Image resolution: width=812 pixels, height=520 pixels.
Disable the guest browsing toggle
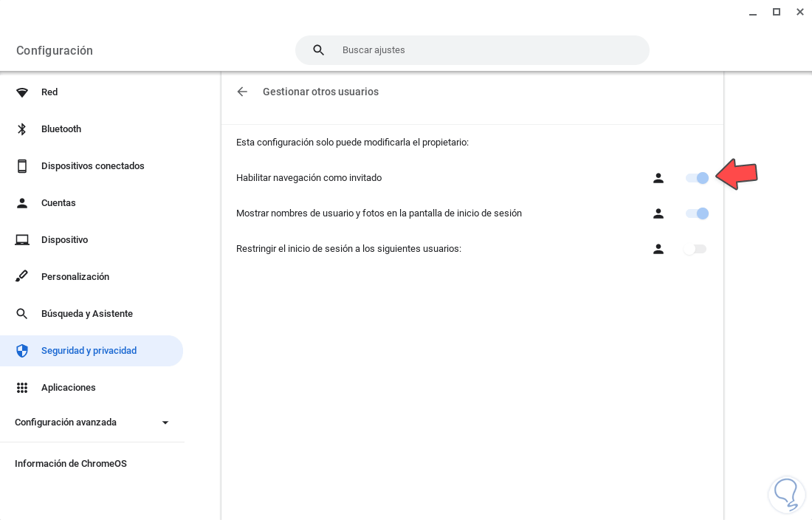(697, 178)
